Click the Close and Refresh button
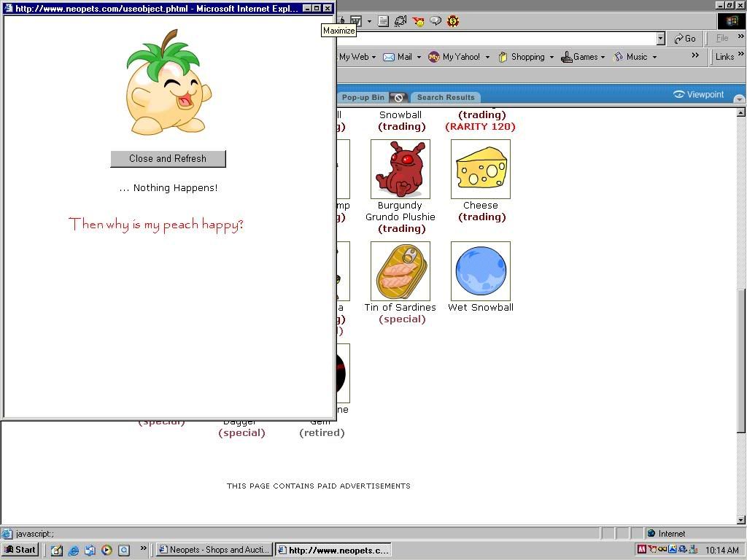Viewport: 747px width, 560px height. (x=168, y=158)
